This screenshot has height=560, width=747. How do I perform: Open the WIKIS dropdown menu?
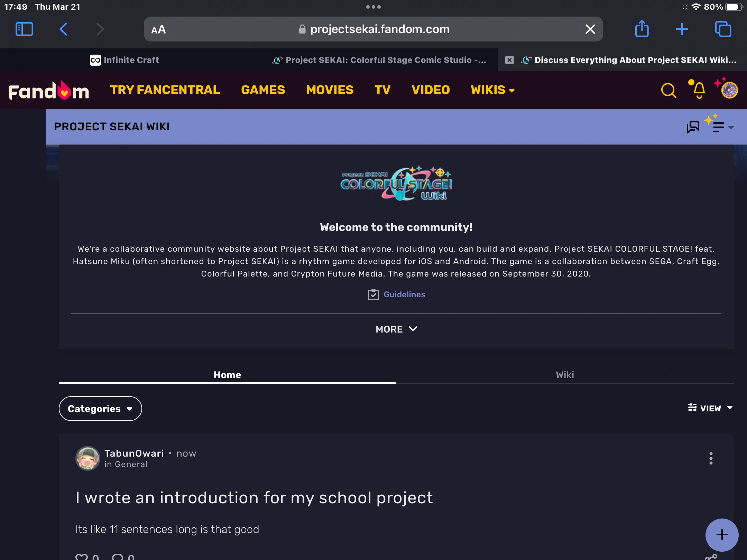(492, 90)
